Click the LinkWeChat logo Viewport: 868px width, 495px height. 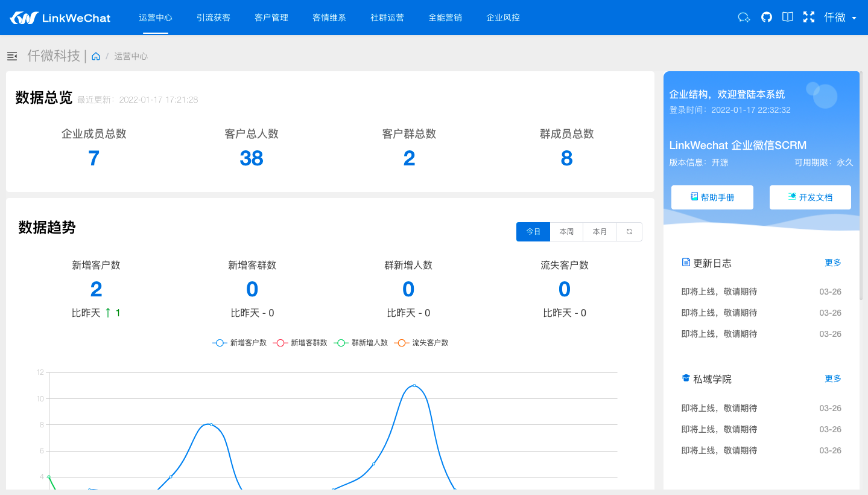pyautogui.click(x=60, y=18)
